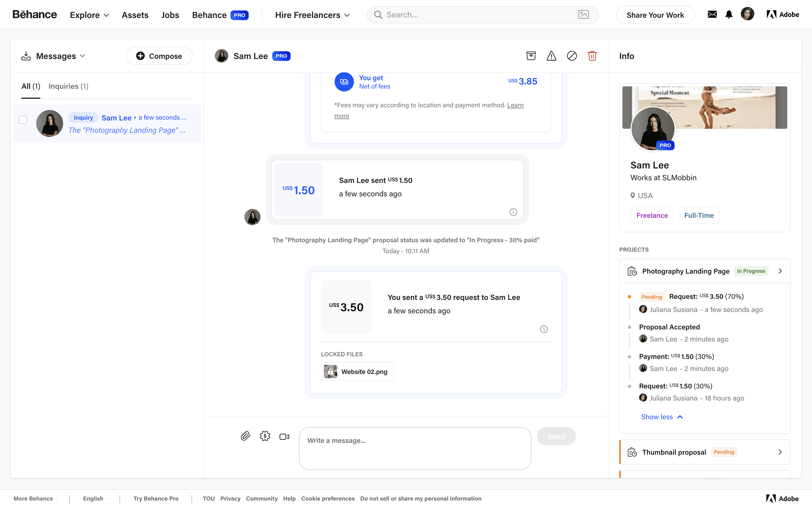Click the Compose button
This screenshot has width=812, height=507.
point(159,56)
